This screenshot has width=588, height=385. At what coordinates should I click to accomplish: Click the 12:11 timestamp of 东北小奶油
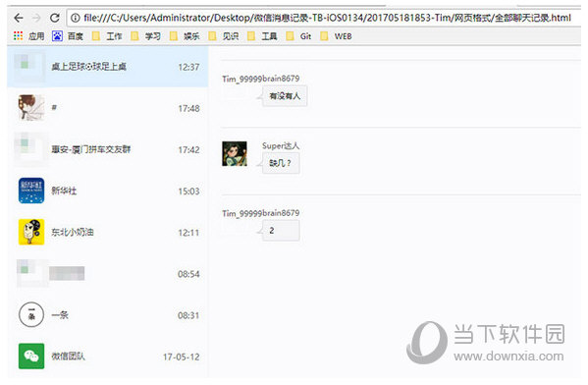[x=188, y=232]
